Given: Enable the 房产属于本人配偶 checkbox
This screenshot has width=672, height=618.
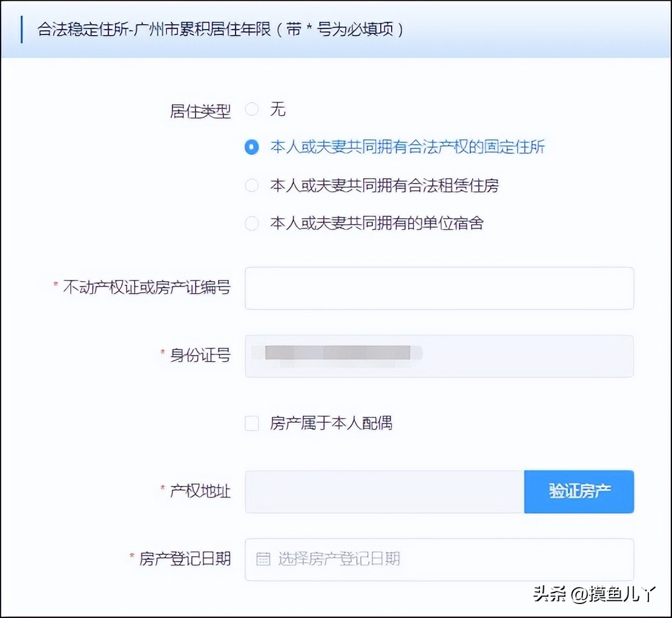Looking at the screenshot, I should 251,424.
